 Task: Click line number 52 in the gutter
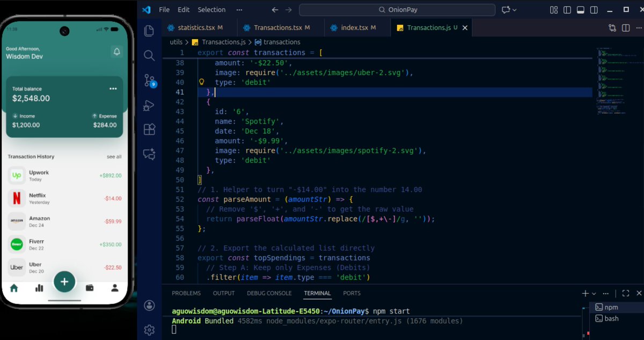(x=179, y=199)
